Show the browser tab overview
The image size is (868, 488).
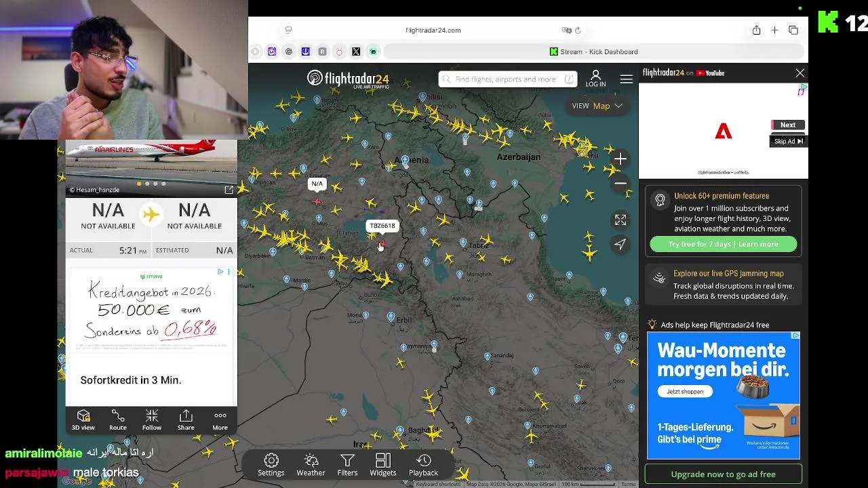(793, 30)
